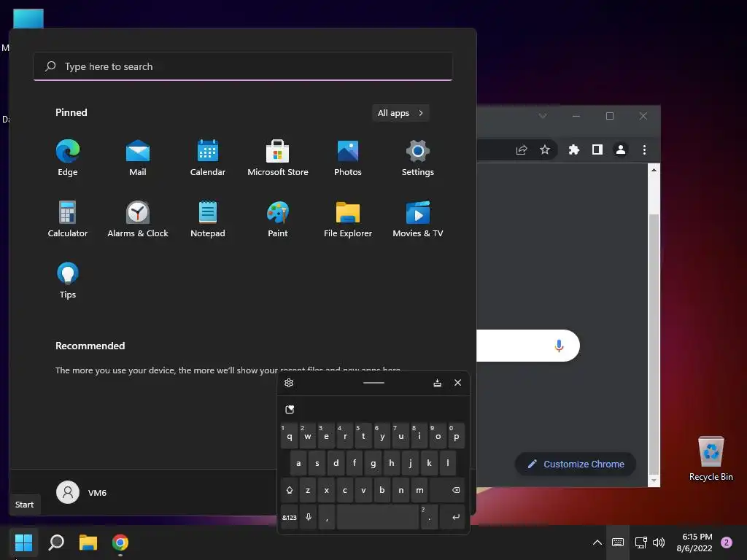Click Chrome page scrollbar down arrow
The image size is (747, 560).
pos(654,481)
